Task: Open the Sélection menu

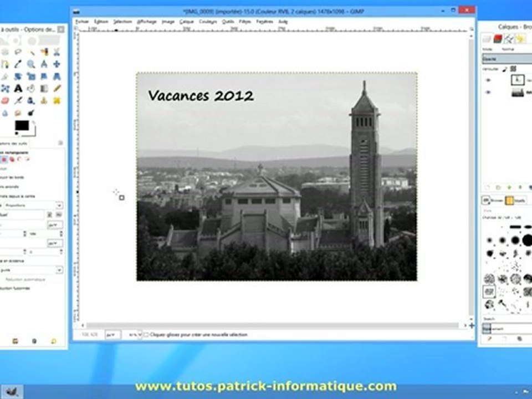Action: click(x=122, y=22)
